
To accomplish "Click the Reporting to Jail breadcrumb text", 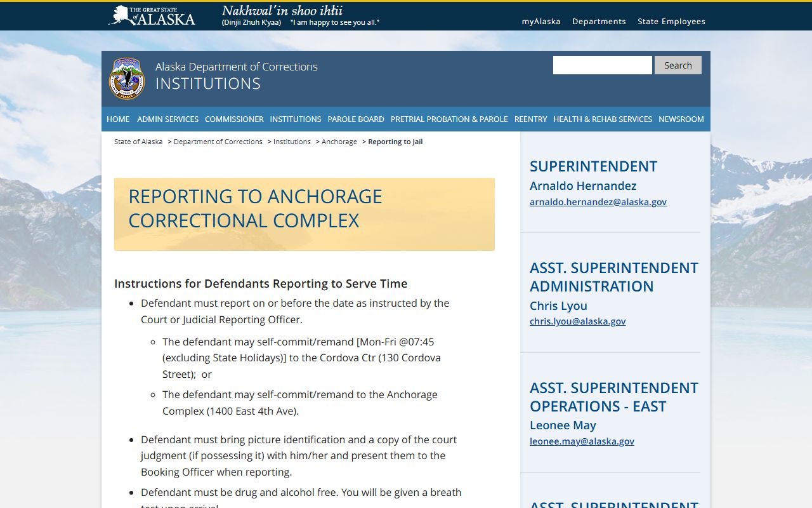I will 395,142.
